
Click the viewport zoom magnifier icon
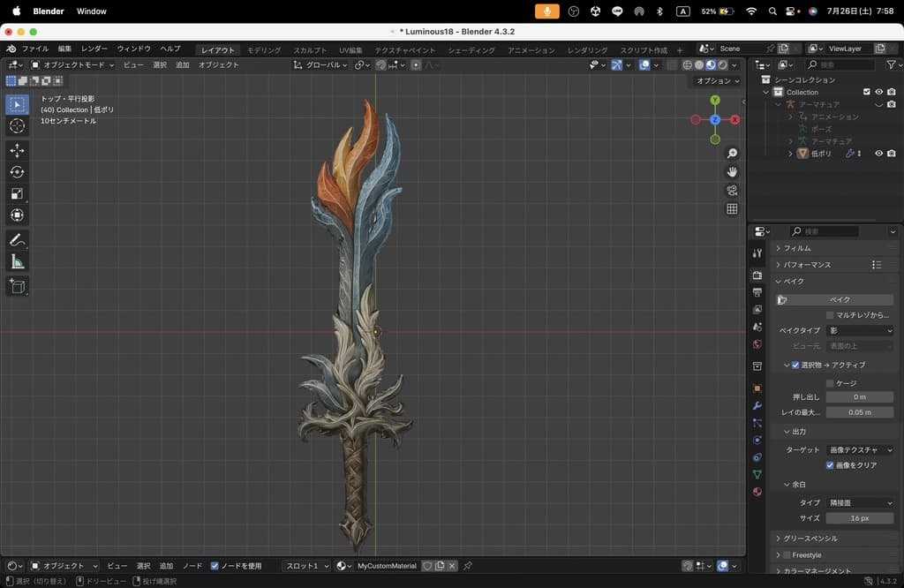click(x=732, y=154)
